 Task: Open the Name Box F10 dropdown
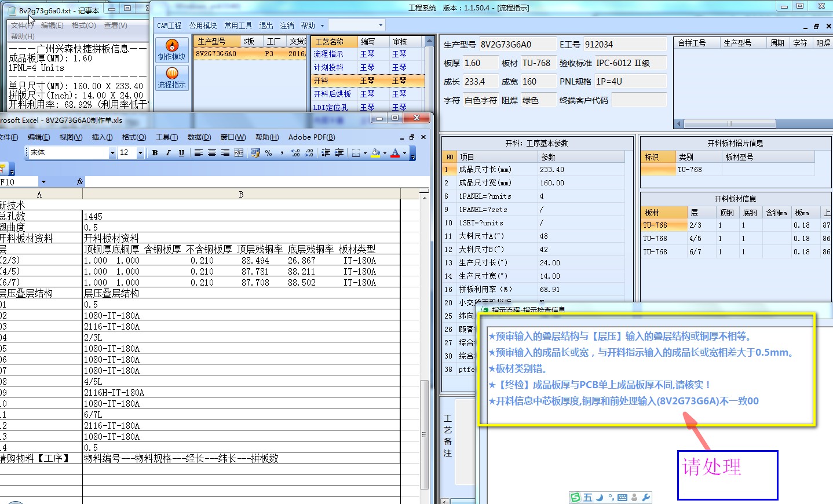click(x=43, y=182)
